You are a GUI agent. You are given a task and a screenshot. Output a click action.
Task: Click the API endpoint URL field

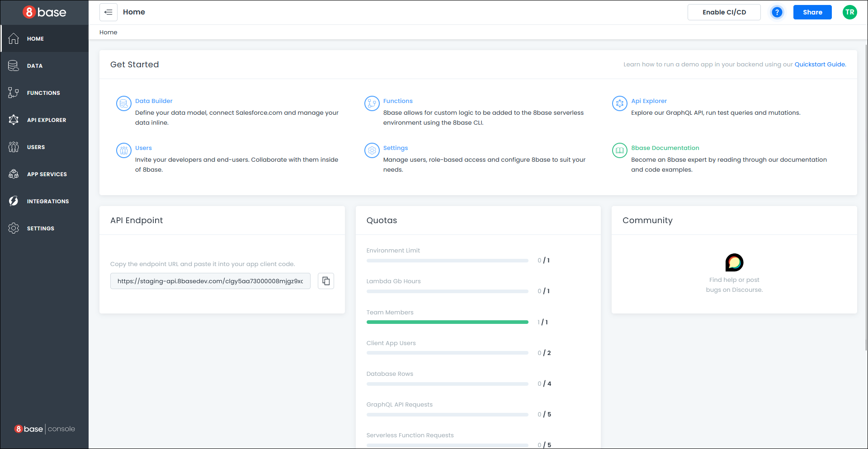[210, 281]
